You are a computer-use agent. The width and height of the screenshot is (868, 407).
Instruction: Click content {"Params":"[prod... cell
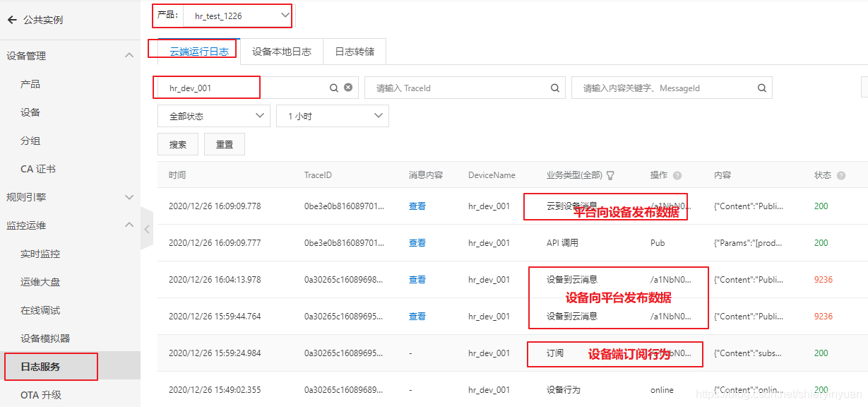(748, 243)
